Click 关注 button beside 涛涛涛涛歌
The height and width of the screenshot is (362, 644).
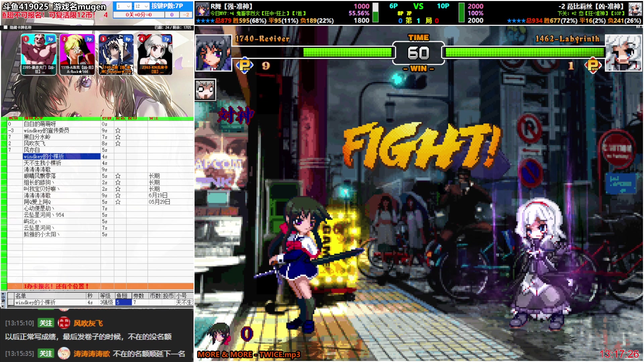pos(46,353)
